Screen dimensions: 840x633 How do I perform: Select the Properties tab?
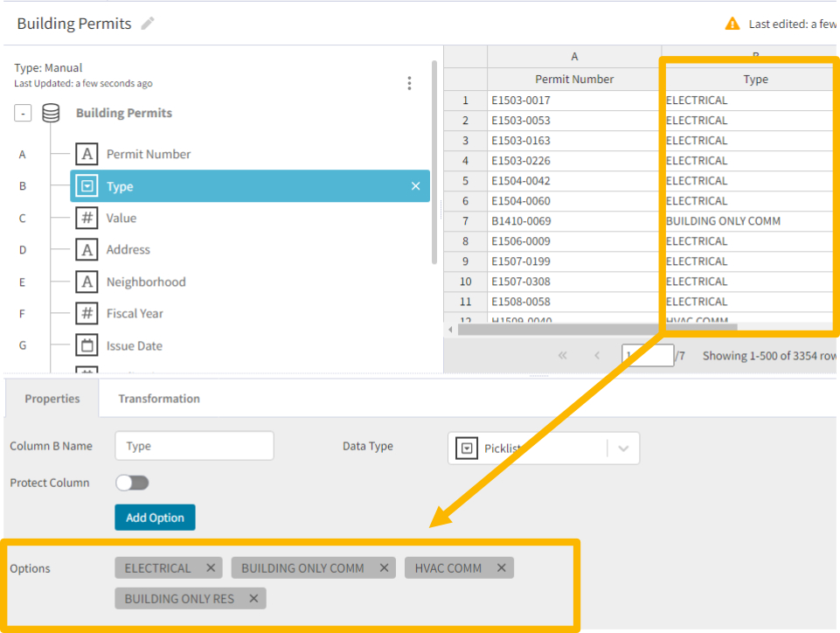pos(52,399)
